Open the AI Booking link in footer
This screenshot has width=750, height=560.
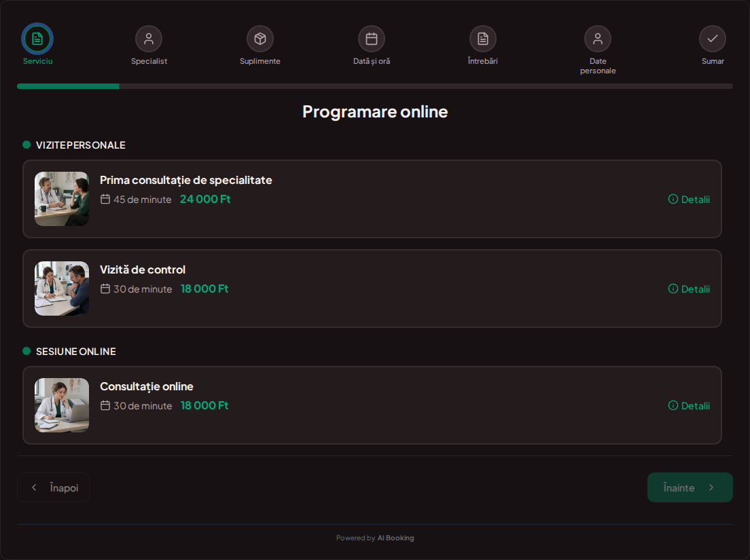pos(395,538)
